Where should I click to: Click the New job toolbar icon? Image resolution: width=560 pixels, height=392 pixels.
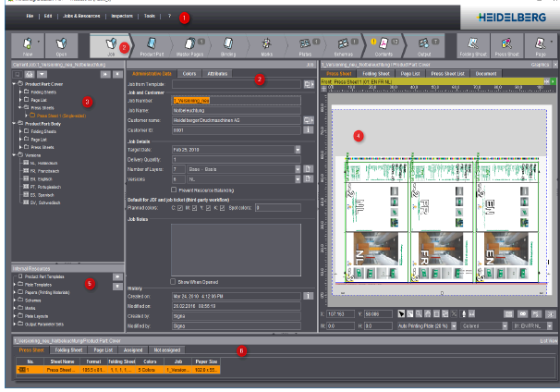tap(28, 45)
